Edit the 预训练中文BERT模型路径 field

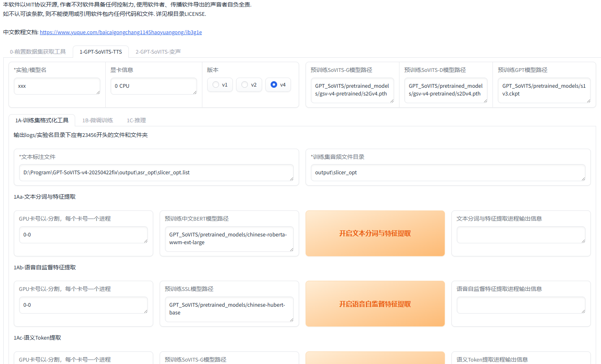tap(229, 239)
